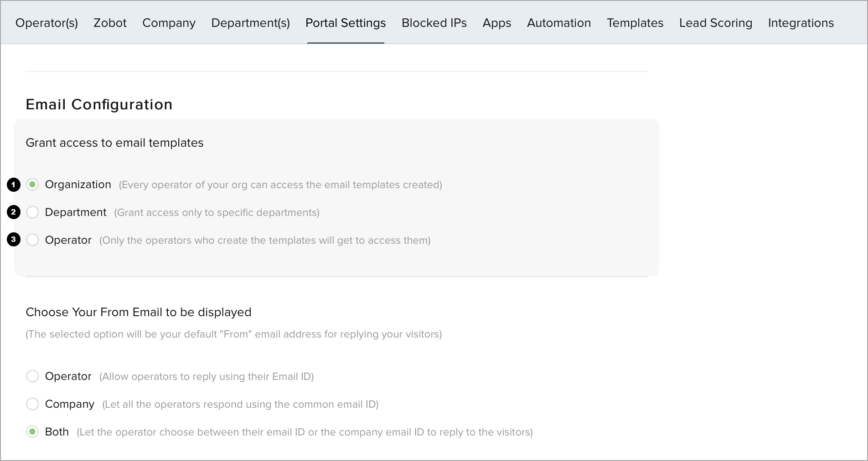The width and height of the screenshot is (868, 461).
Task: Switch to the Integrations tab
Action: click(x=801, y=23)
